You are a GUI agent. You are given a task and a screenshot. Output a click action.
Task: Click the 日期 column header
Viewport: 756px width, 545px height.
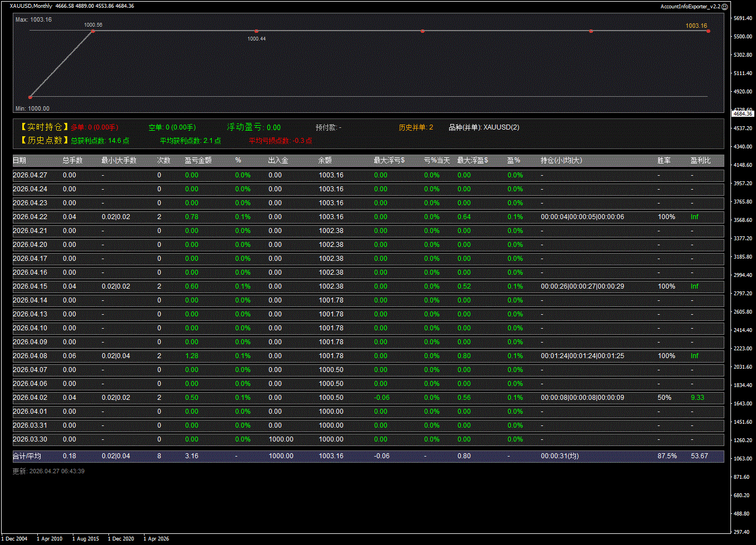click(x=19, y=161)
